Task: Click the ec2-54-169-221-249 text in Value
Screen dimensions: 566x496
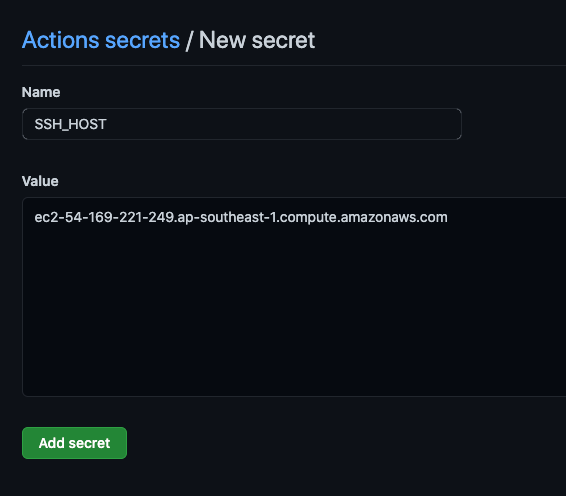Action: click(104, 217)
